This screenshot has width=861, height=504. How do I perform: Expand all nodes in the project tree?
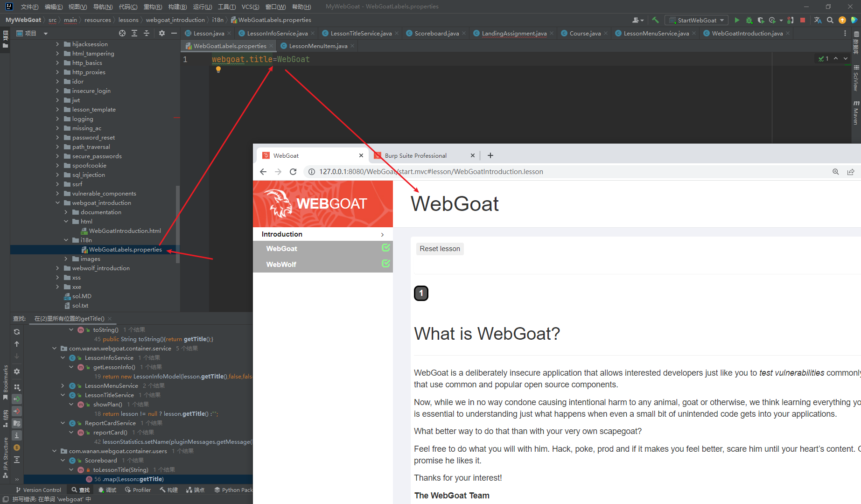134,33
